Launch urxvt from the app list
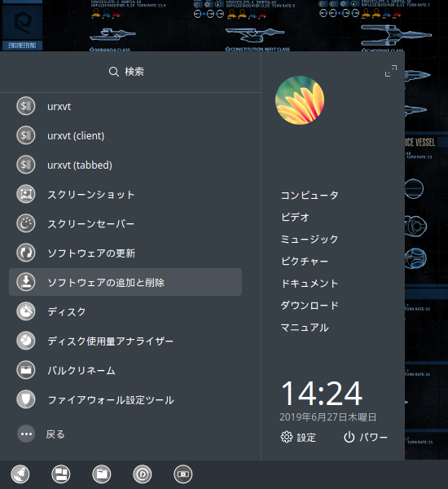This screenshot has width=448, height=489. tap(125, 106)
